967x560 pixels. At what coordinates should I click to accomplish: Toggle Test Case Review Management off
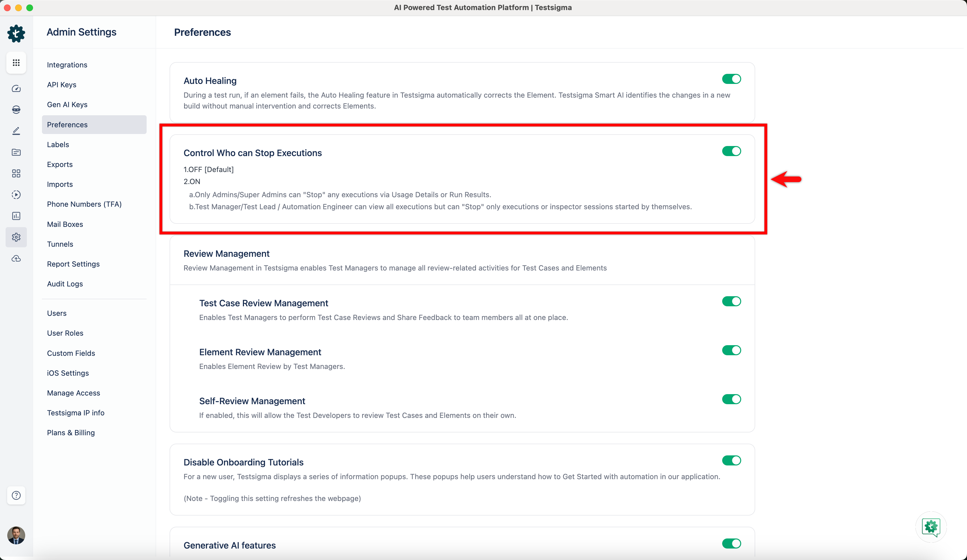click(731, 301)
